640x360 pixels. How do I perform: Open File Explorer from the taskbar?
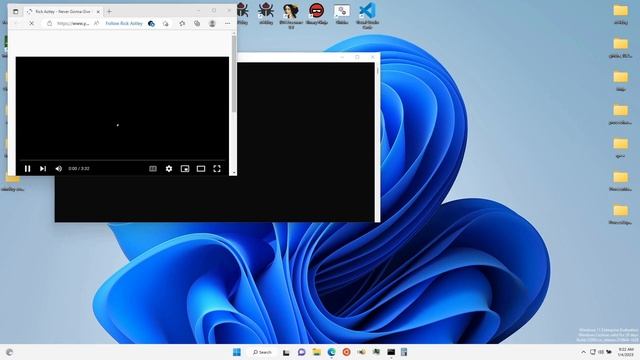tap(316, 352)
